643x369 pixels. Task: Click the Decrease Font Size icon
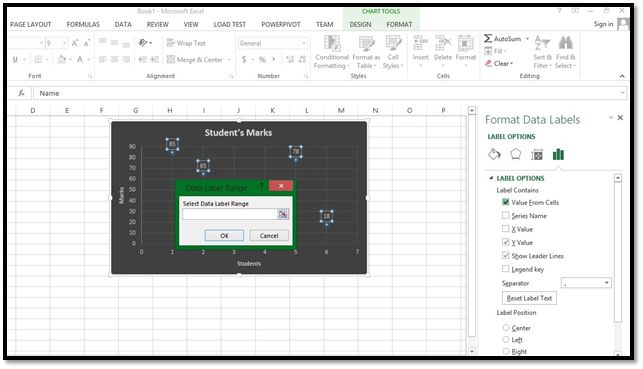[x=87, y=43]
